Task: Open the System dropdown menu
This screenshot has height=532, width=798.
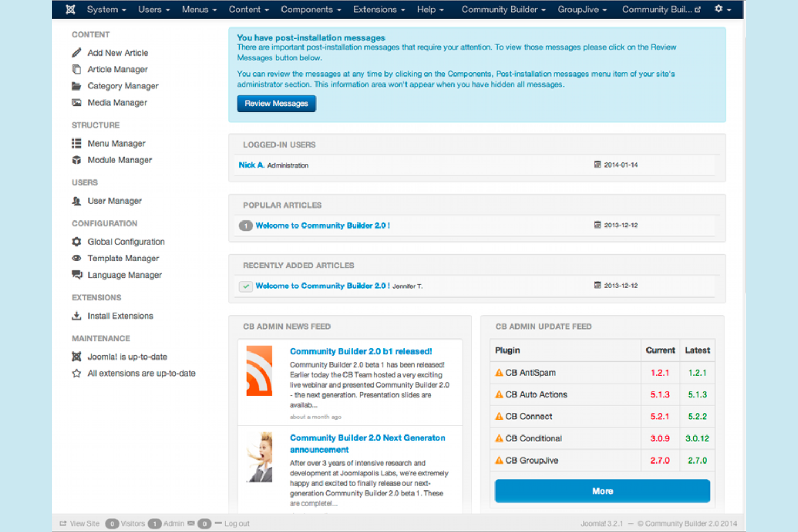Action: 106,10
